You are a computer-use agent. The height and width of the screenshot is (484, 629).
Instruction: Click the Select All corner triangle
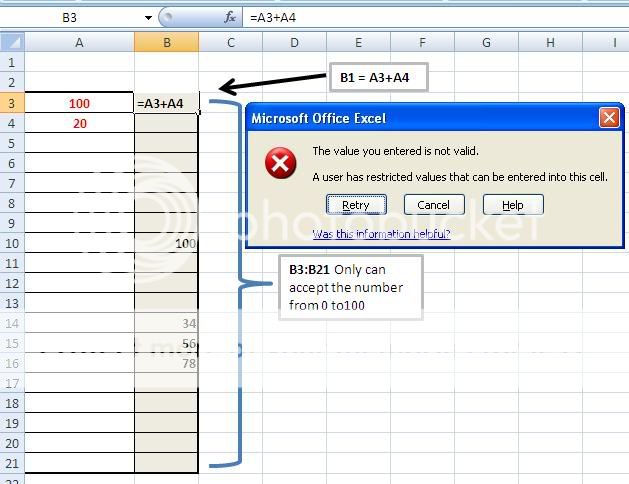coord(12,42)
